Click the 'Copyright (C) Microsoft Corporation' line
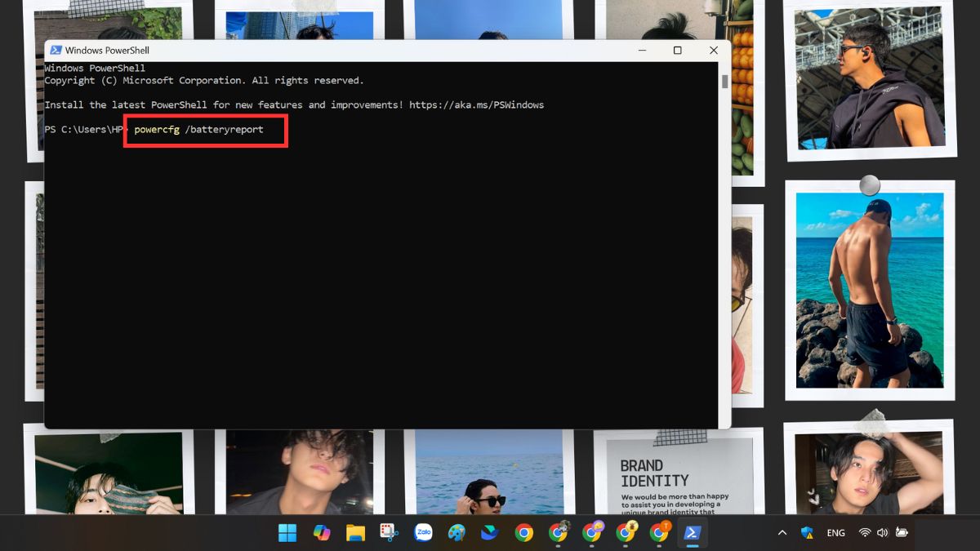The image size is (980, 551). tap(204, 81)
